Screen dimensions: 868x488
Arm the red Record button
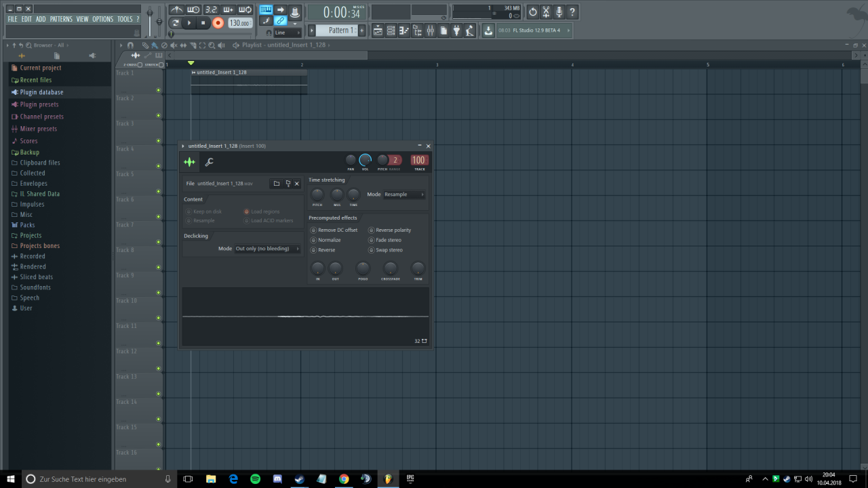[218, 23]
